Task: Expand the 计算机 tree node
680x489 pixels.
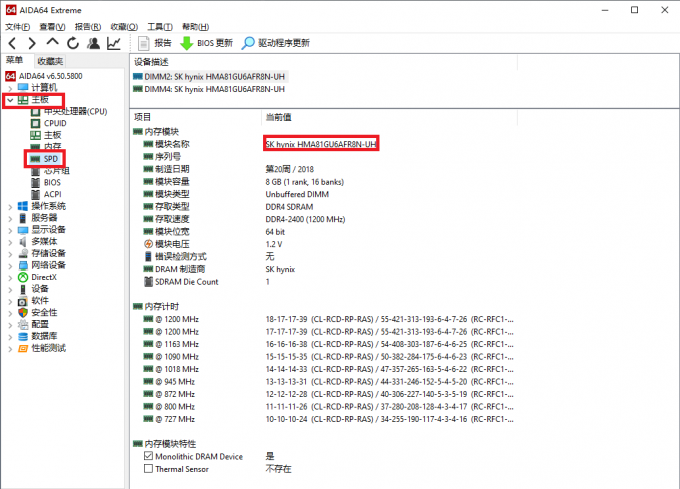Action: tap(10, 88)
